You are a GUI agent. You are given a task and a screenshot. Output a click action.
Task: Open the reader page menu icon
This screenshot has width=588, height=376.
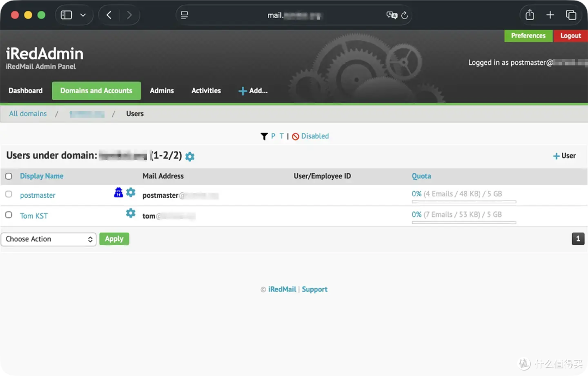[184, 15]
